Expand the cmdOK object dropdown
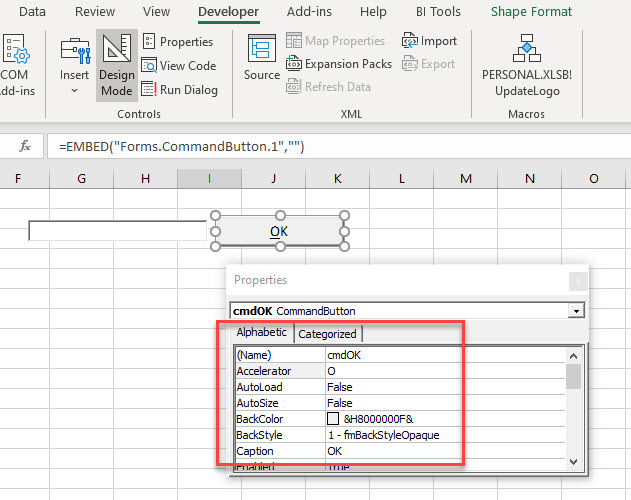This screenshot has height=500, width=631. [574, 311]
